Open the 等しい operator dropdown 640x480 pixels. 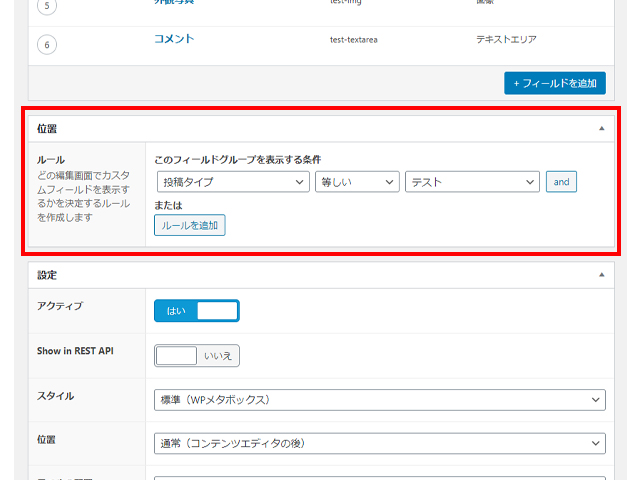tap(357, 182)
